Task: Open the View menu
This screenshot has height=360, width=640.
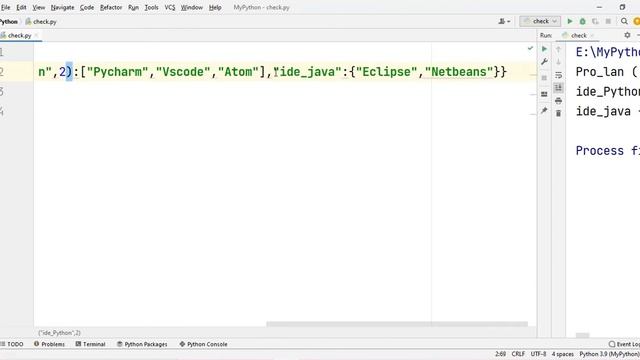Action: coord(39,7)
